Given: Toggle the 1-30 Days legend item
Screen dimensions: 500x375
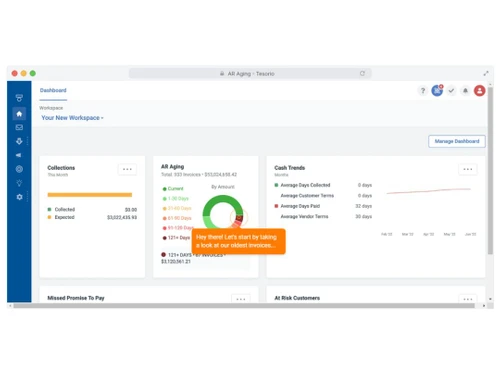Looking at the screenshot, I should point(176,198).
